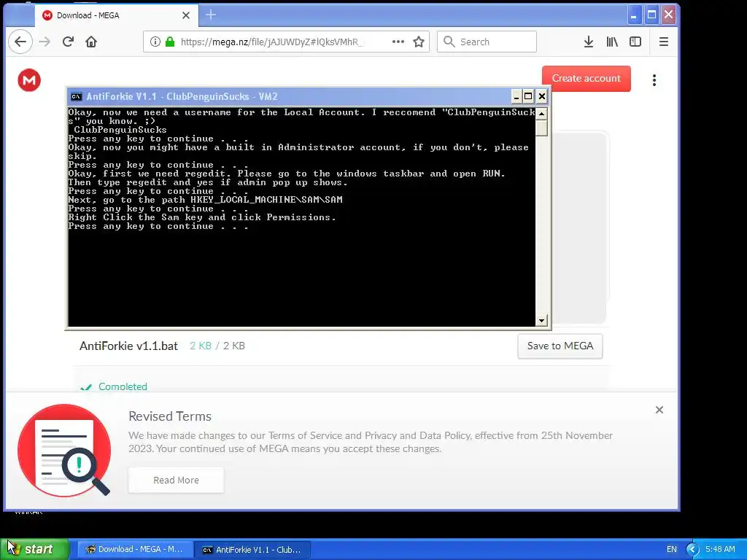This screenshot has height=560, width=747.
Task: Click the console scrollbar down arrow
Action: coord(541,321)
